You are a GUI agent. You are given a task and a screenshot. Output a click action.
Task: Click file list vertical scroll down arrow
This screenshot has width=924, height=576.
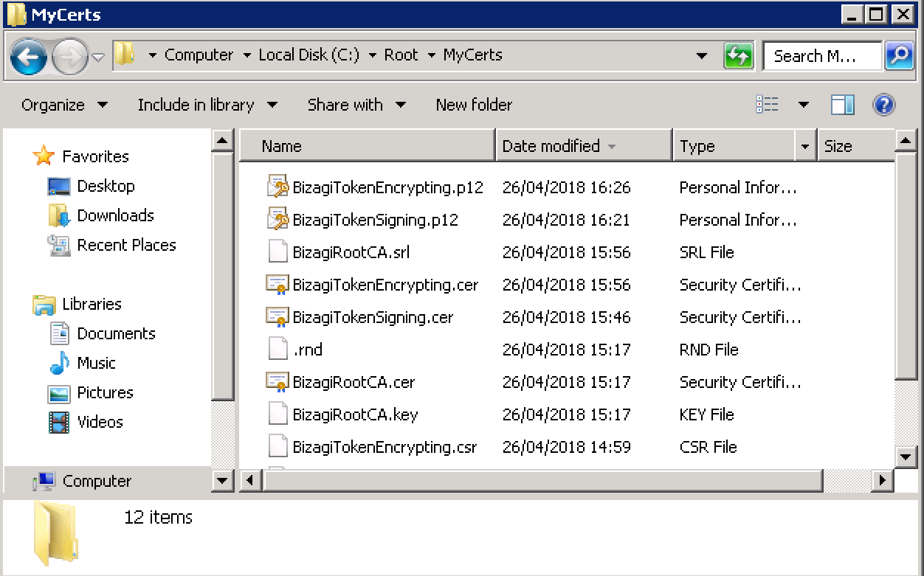coord(906,457)
